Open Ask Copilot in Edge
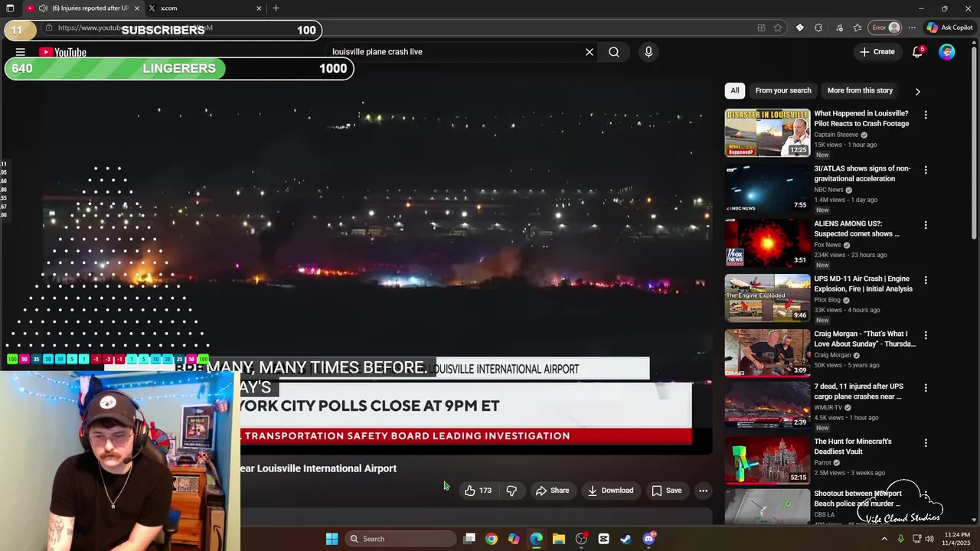Viewport: 980px width, 551px height. click(x=949, y=28)
